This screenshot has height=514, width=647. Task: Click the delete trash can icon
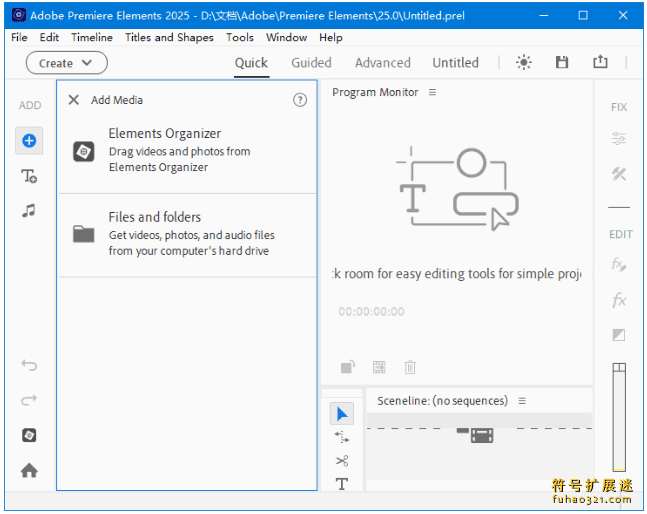pos(410,367)
